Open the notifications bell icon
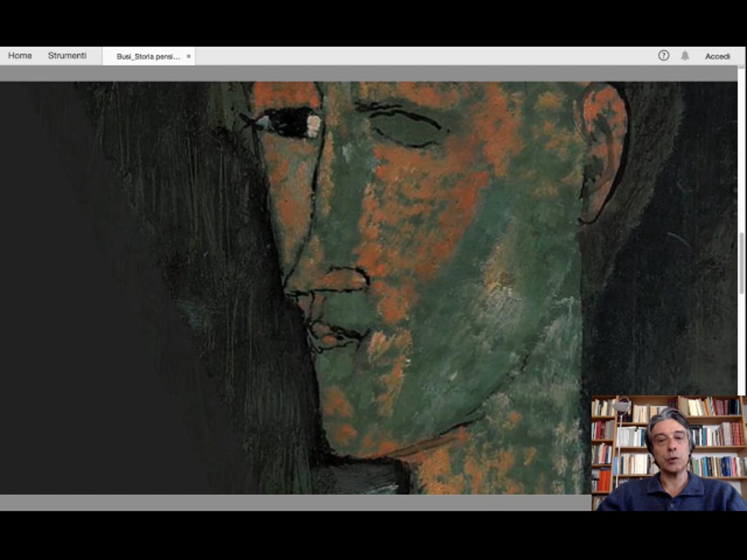Viewport: 747px width, 560px height. pos(685,56)
